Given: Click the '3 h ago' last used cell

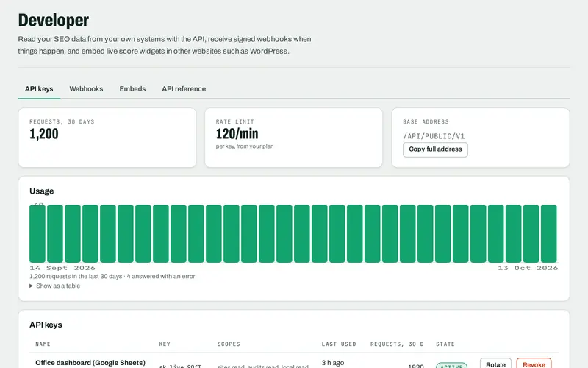Looking at the screenshot, I should (x=333, y=363).
